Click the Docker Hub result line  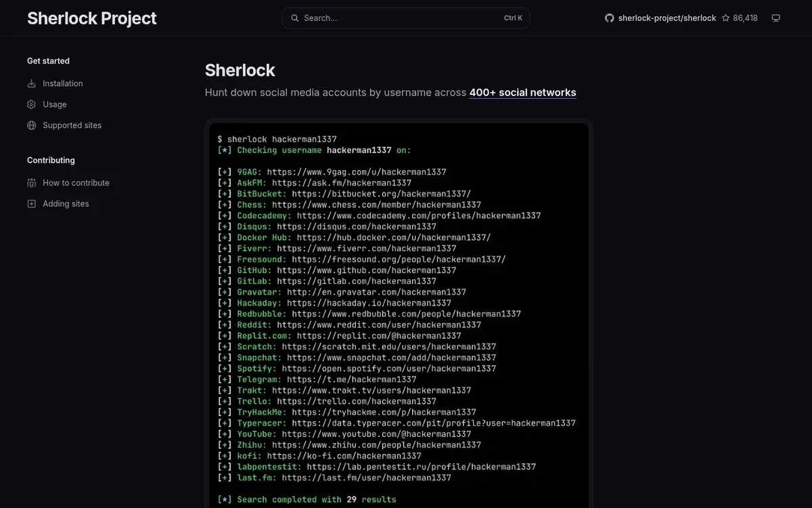[354, 238]
